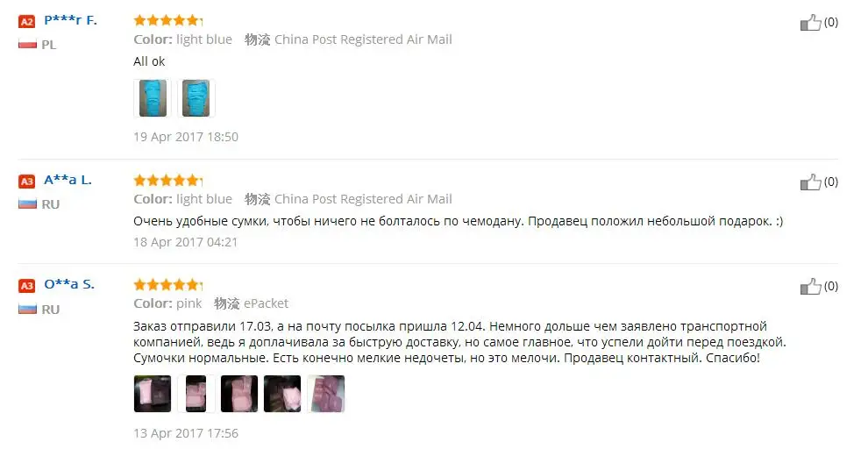Click the A3 badge next to A**a L.

[x=26, y=181]
